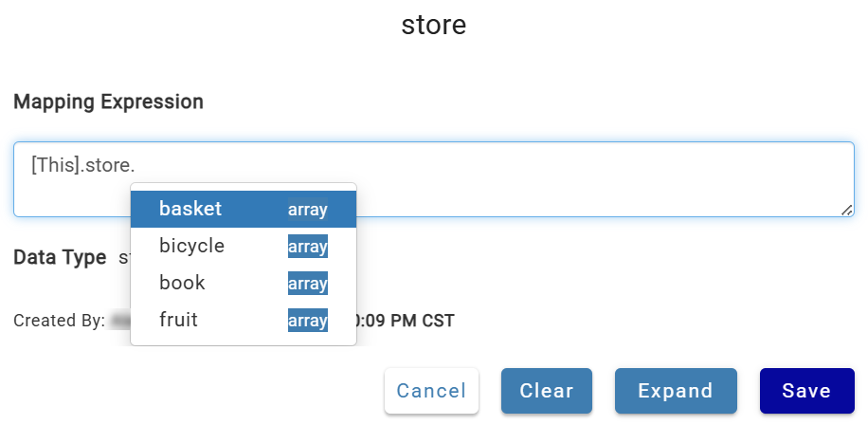Click the array badge next to book
868x425 pixels.
[308, 283]
